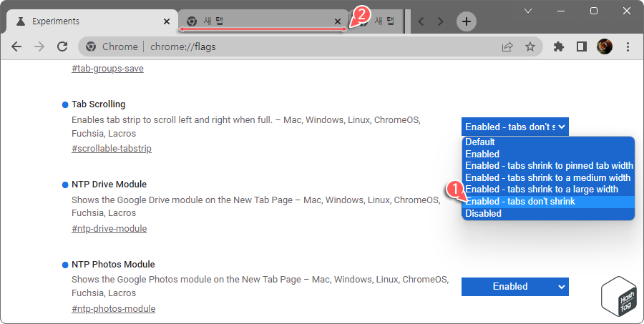Click the chrome://flags address bar
Viewport: 644px width, 324px height.
tap(310, 46)
